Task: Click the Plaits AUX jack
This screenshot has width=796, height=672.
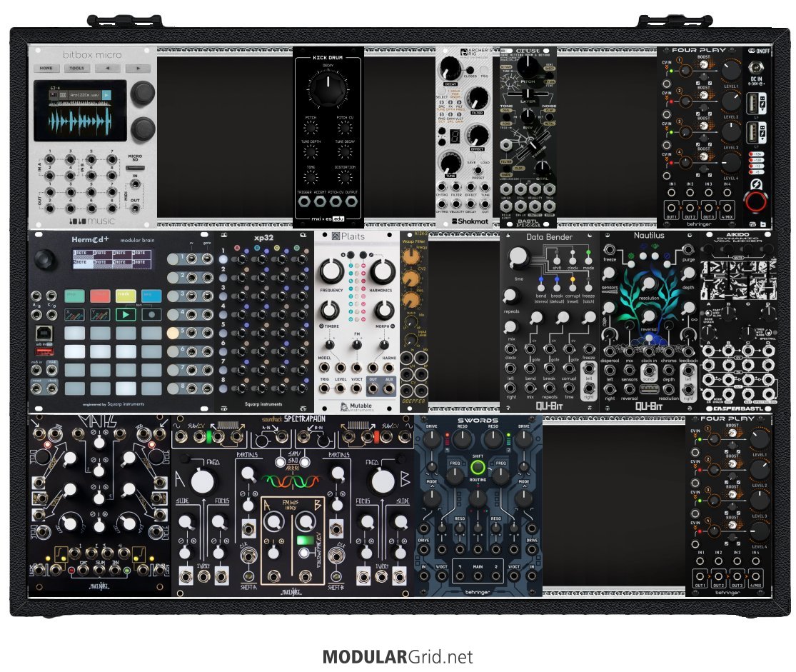Action: (389, 389)
